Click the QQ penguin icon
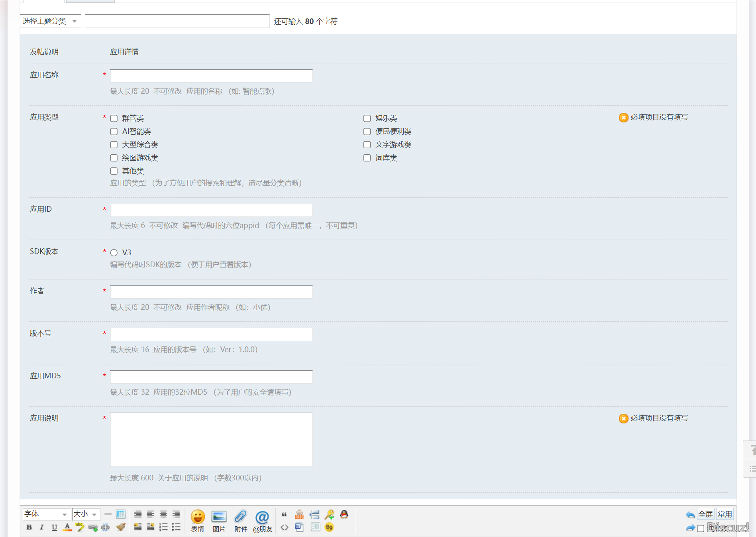Viewport: 756px width, 537px height. (344, 514)
